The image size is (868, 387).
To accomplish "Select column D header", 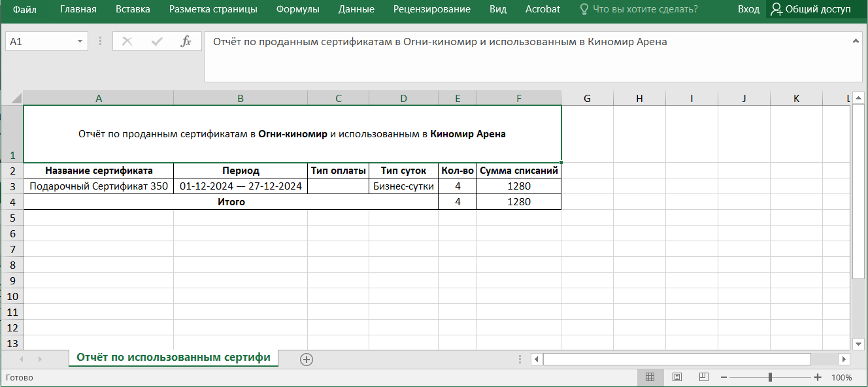I will (x=403, y=98).
